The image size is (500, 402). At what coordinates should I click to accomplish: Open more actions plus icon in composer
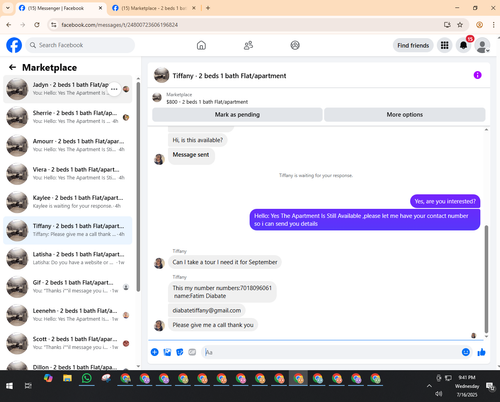(155, 352)
